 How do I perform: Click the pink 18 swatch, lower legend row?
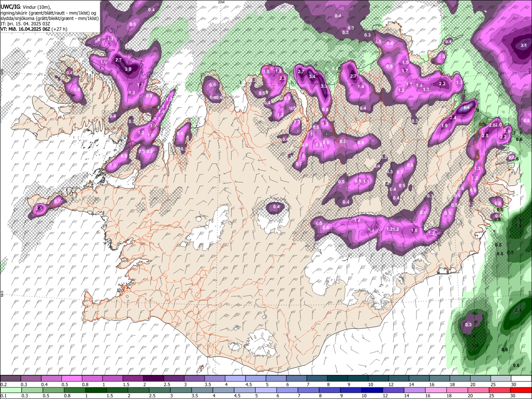tap(456, 390)
